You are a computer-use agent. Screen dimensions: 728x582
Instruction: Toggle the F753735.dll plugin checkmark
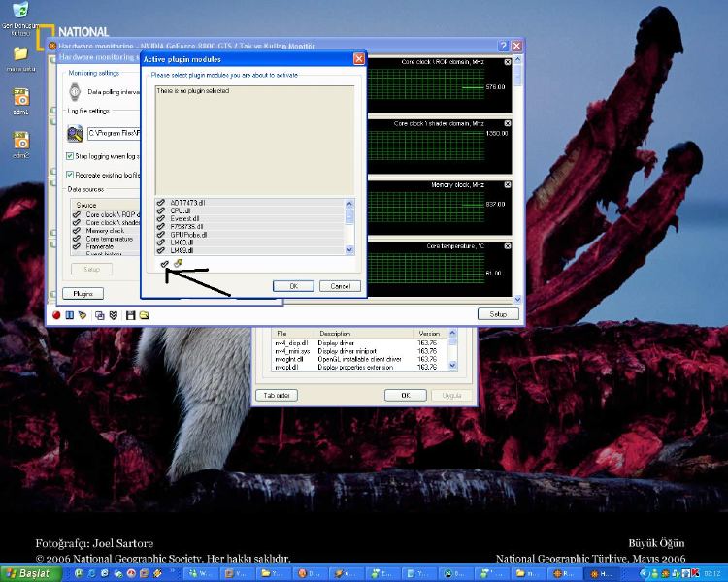click(160, 226)
